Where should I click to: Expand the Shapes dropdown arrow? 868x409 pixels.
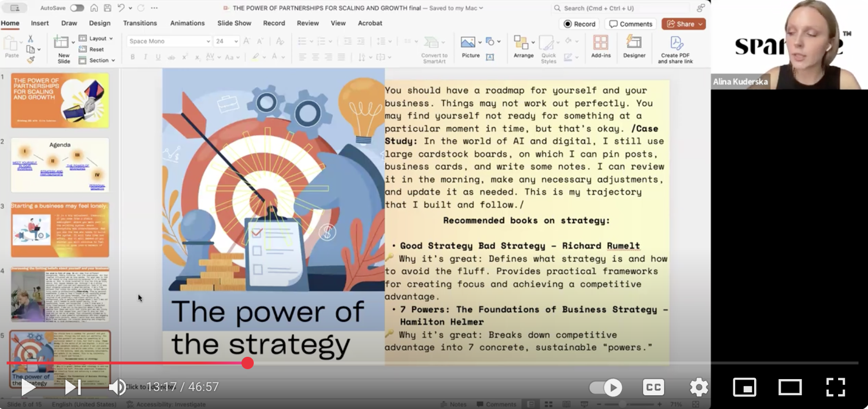click(x=499, y=42)
